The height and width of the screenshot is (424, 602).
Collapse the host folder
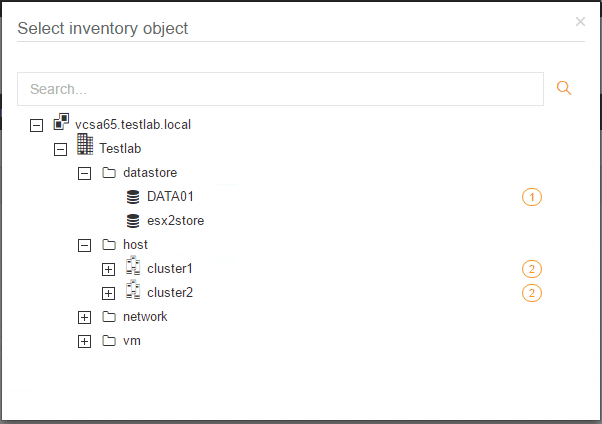coord(85,245)
